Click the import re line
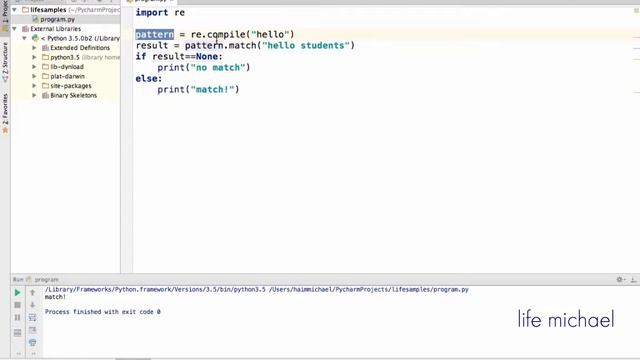Screen dimensions: 640x360 [x=160, y=13]
